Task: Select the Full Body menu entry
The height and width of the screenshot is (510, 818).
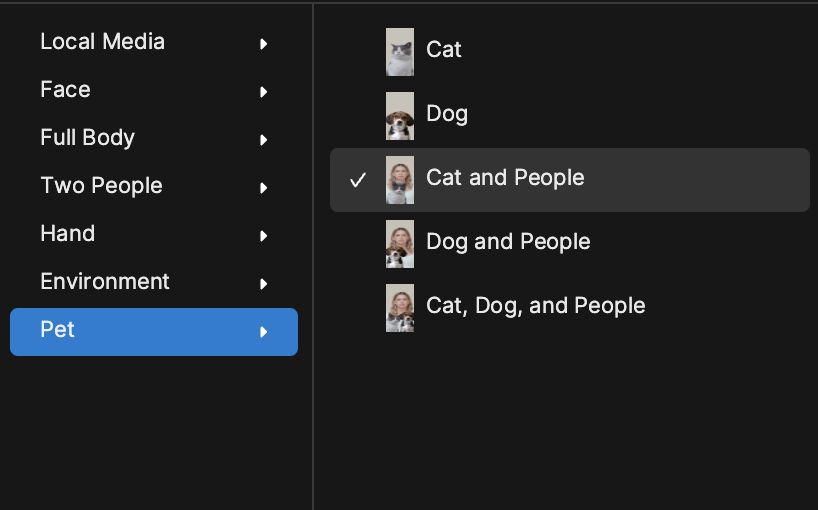Action: pyautogui.click(x=87, y=138)
